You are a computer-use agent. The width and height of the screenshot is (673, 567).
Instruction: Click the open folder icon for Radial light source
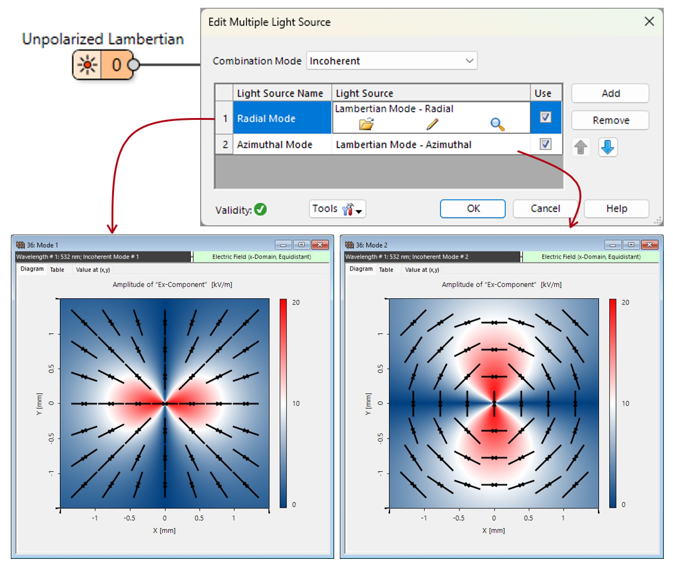[x=365, y=125]
